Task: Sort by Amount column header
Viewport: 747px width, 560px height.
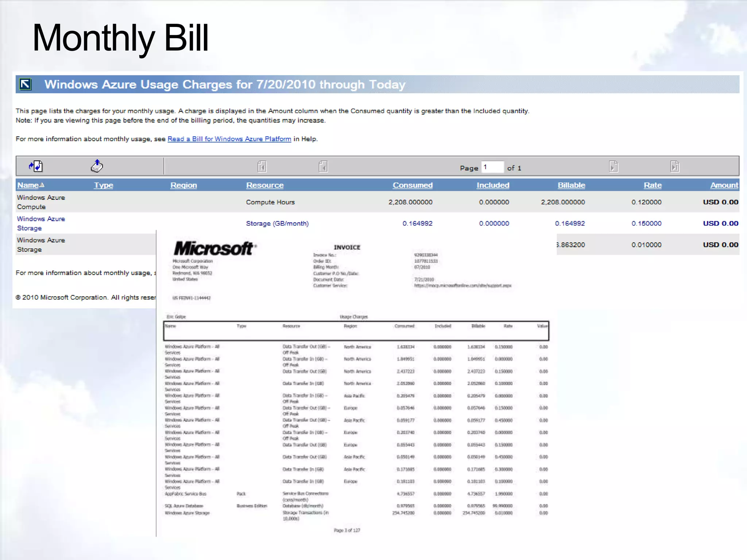Action: (x=724, y=185)
